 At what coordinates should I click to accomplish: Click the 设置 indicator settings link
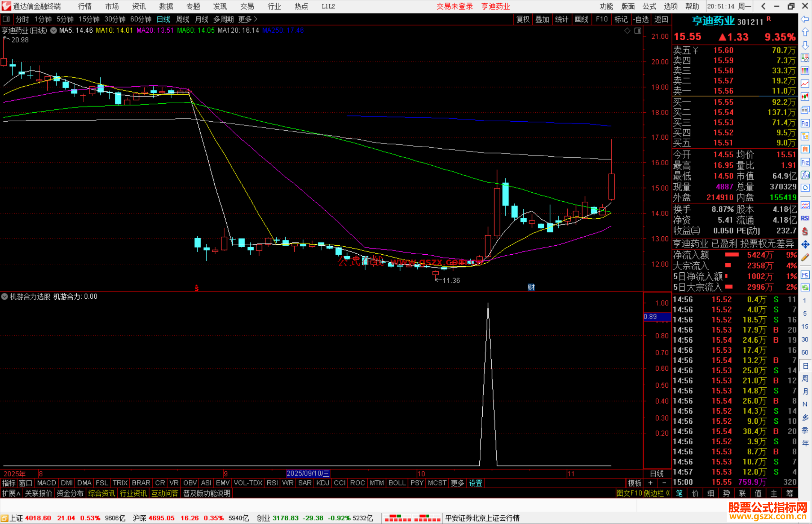(476, 483)
